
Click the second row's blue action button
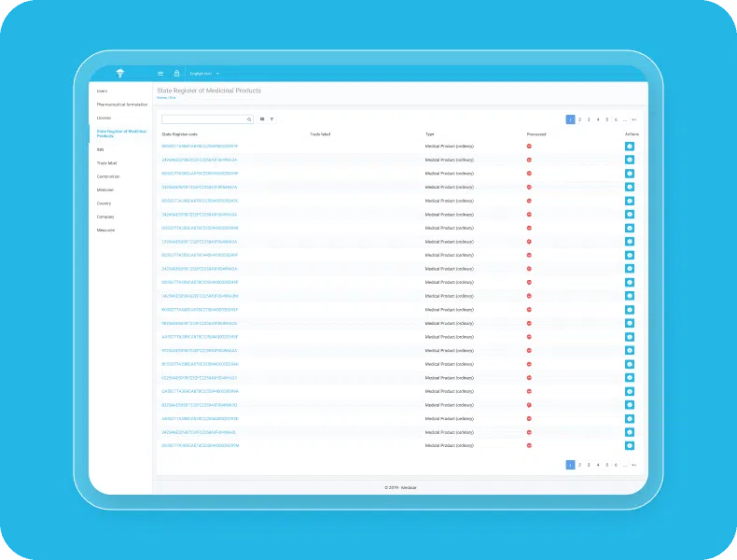coord(630,160)
